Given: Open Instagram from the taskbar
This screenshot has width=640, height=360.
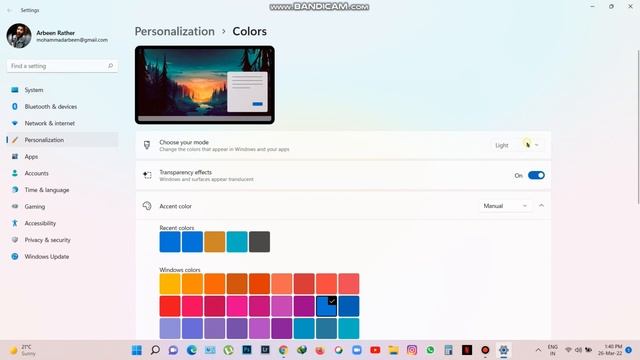Looking at the screenshot, I should tap(412, 350).
